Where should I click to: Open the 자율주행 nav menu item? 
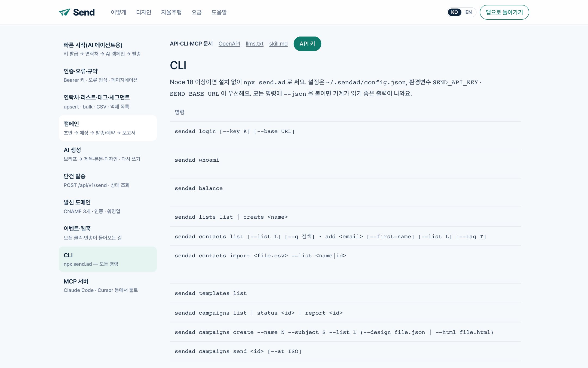(x=171, y=12)
